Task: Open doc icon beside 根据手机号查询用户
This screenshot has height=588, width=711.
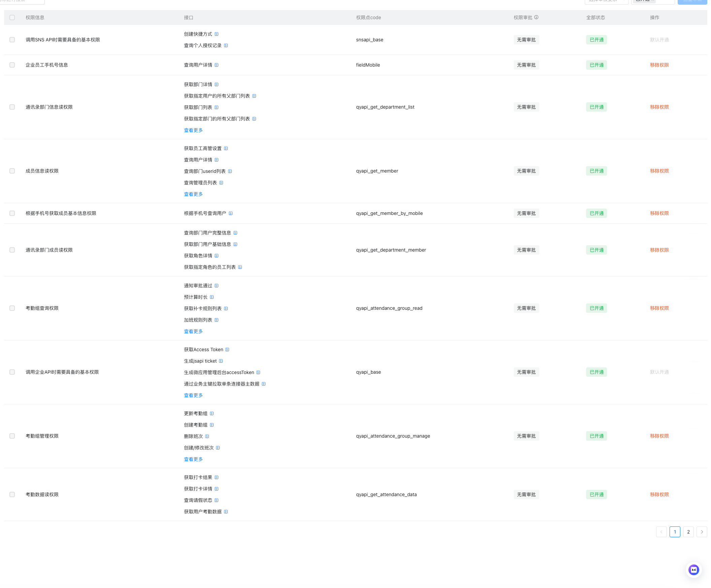Action: [231, 214]
